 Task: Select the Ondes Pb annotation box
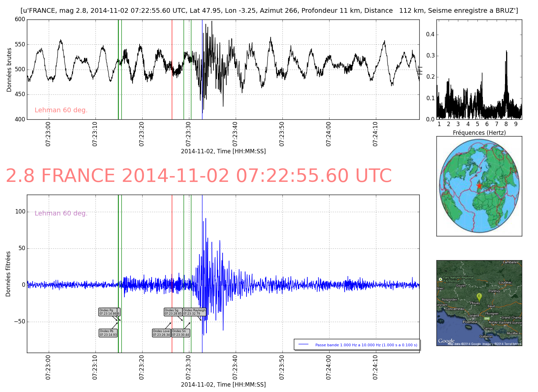pos(108,333)
